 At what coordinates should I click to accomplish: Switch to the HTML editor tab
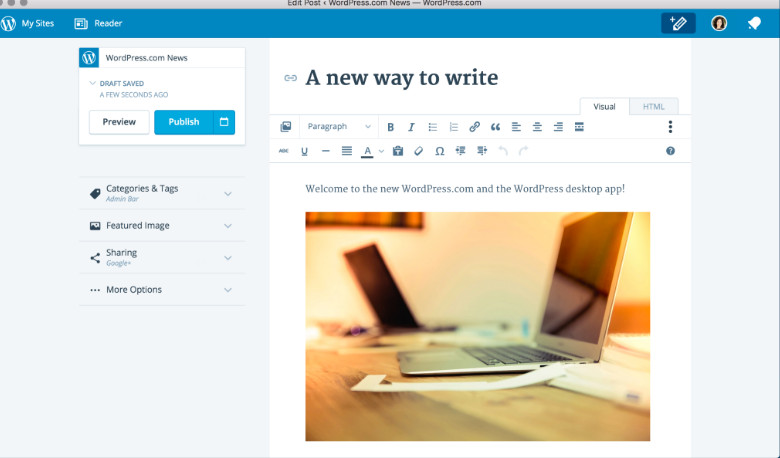654,106
